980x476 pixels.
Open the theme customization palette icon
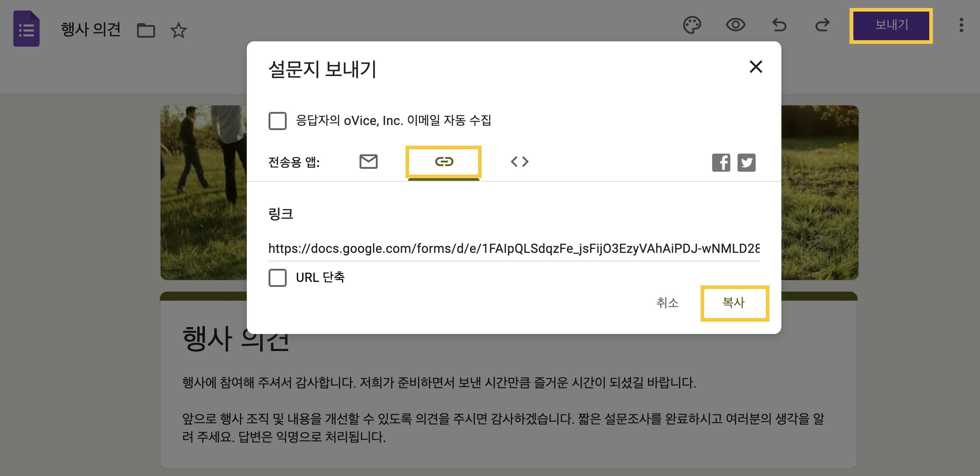692,25
